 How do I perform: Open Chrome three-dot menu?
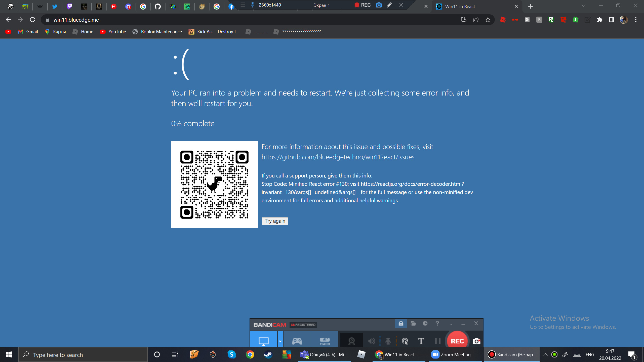636,20
